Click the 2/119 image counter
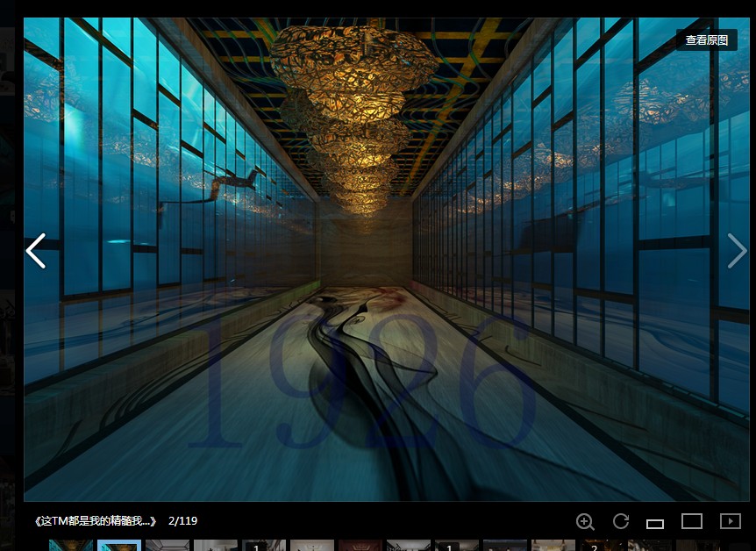Viewport: 756px width, 551px height. click(x=182, y=521)
